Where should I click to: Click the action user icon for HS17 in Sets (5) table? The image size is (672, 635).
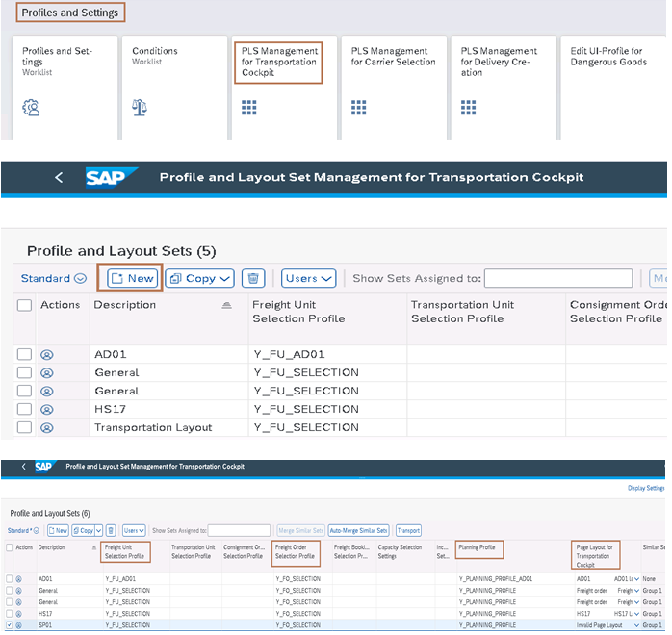click(47, 409)
